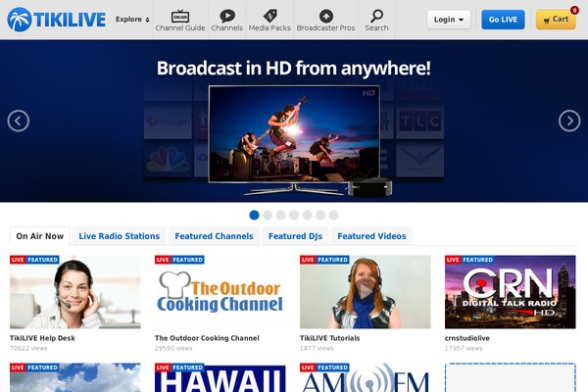Open the Channel Guide on-air icon

click(180, 16)
